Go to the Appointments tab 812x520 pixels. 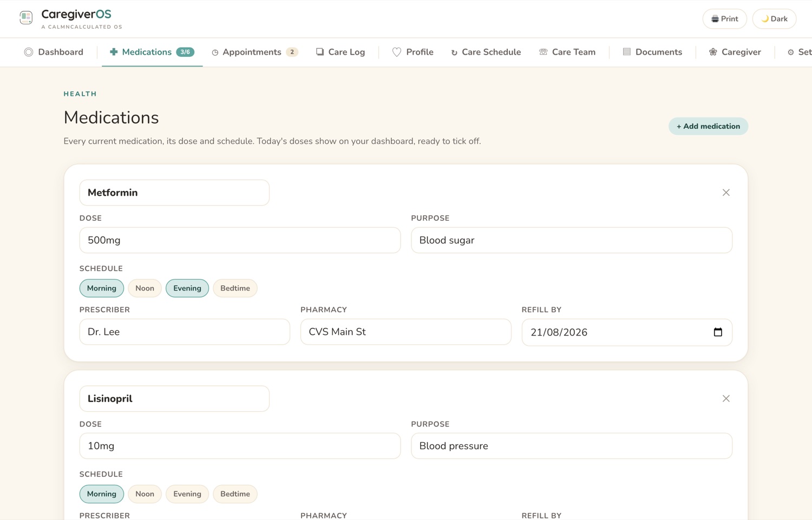pos(254,52)
